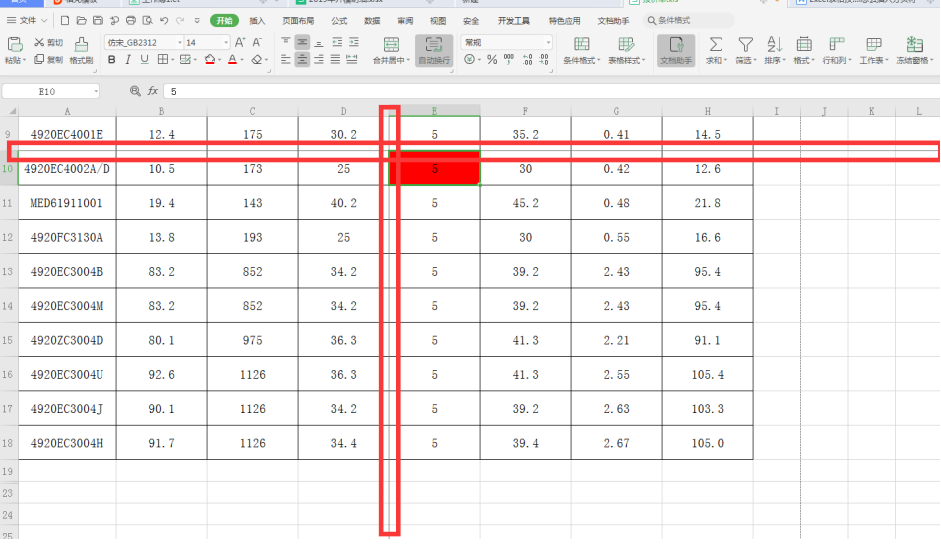Click the Paste (粘贴) icon
Screen dimensions: 941x550
14,44
